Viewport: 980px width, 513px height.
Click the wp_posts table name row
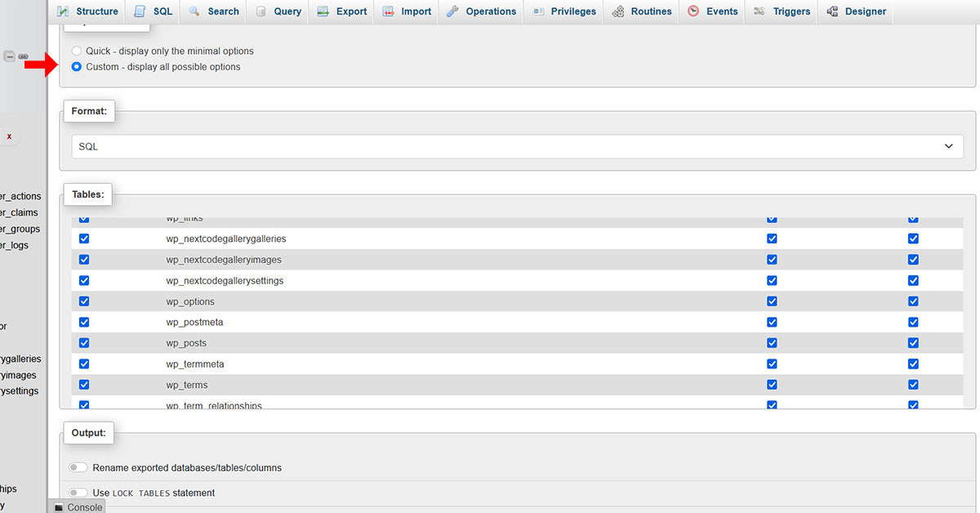pos(186,343)
